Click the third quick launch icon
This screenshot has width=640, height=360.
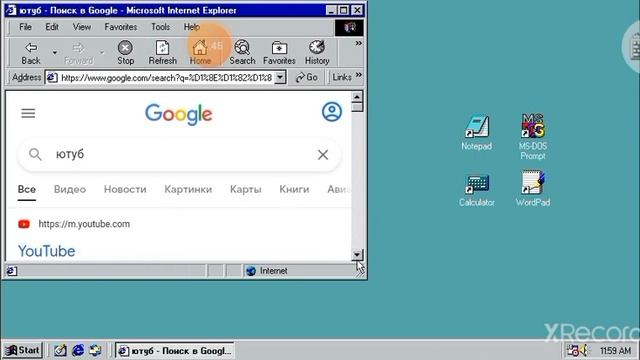[96, 350]
